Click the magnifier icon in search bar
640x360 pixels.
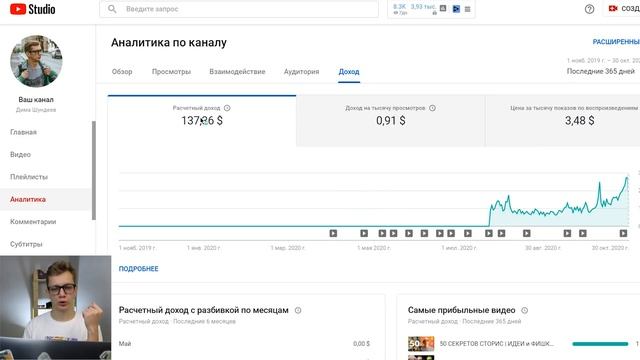112,9
